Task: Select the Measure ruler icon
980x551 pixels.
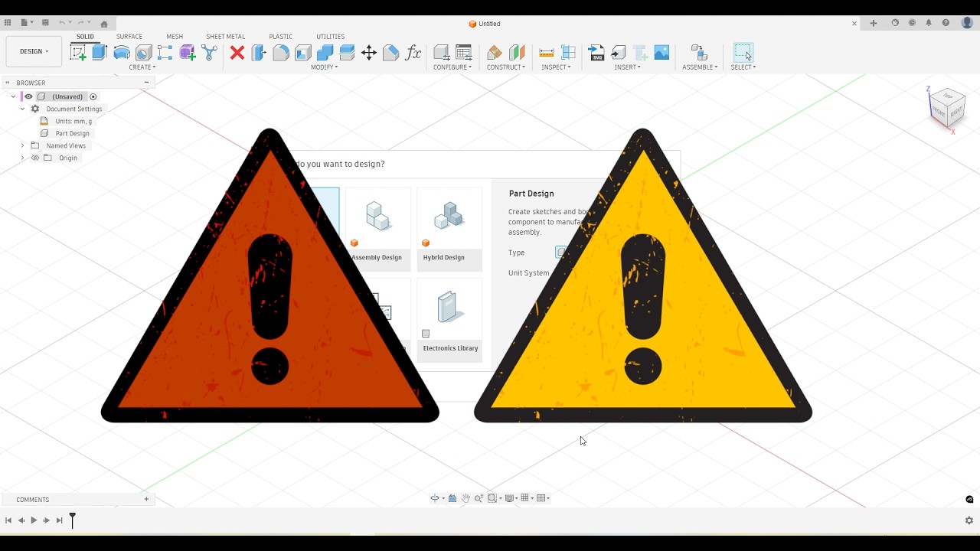Action: tap(547, 53)
